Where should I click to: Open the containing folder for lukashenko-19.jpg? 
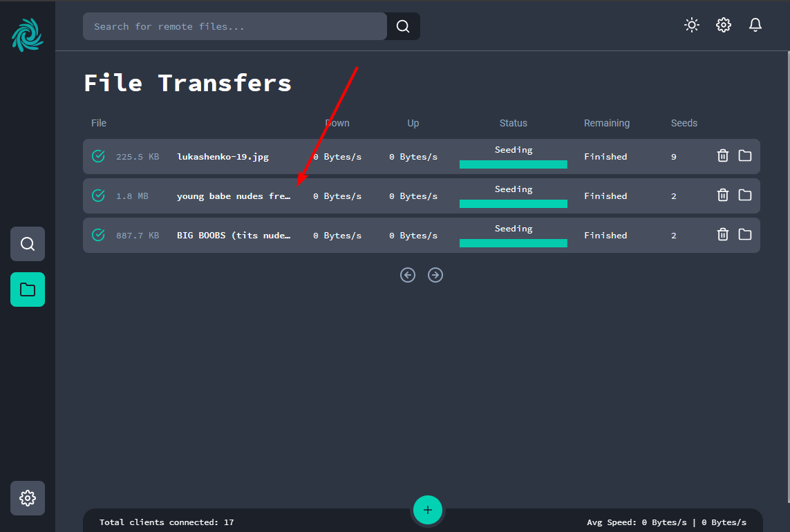coord(744,156)
